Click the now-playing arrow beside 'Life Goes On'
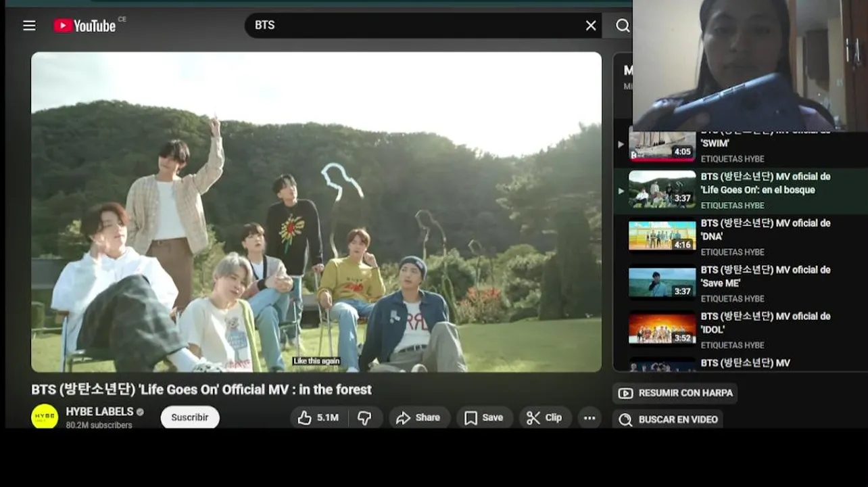Screen dimensions: 868x487 coord(621,191)
